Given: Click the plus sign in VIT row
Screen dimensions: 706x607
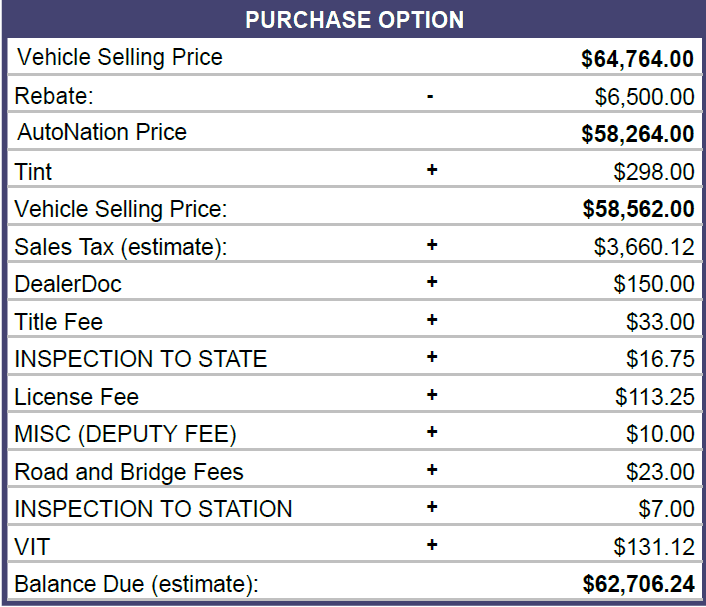Looking at the screenshot, I should click(432, 545).
